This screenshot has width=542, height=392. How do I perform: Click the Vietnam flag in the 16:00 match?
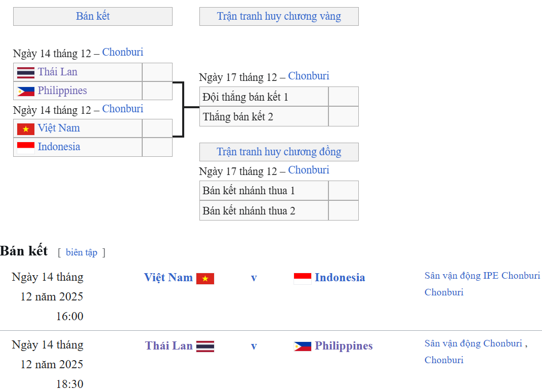point(205,278)
